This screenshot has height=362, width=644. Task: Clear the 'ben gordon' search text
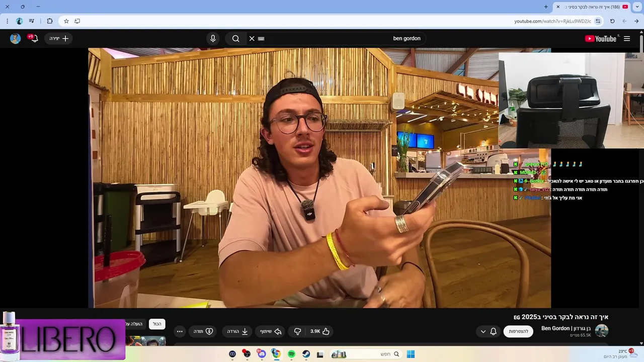point(252,39)
